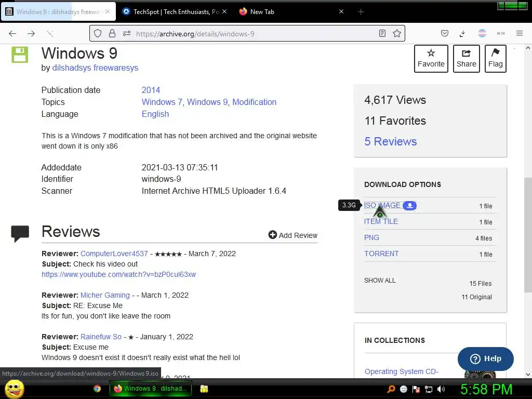
Task: Open the flag tray icon with red X
Action: pos(416,389)
